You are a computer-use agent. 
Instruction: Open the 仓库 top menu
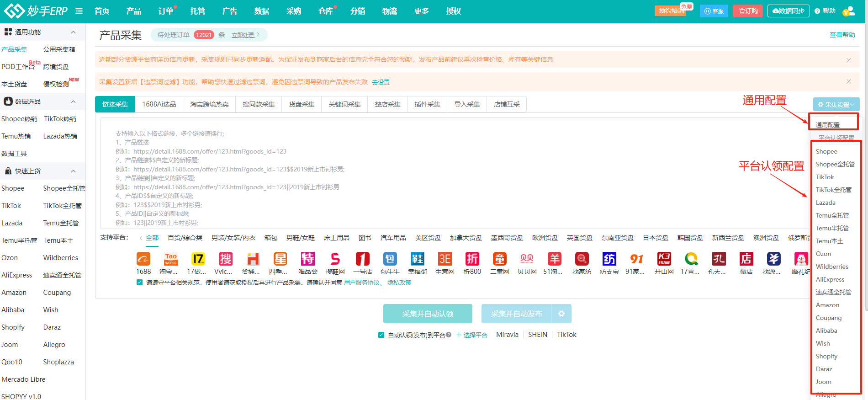326,11
